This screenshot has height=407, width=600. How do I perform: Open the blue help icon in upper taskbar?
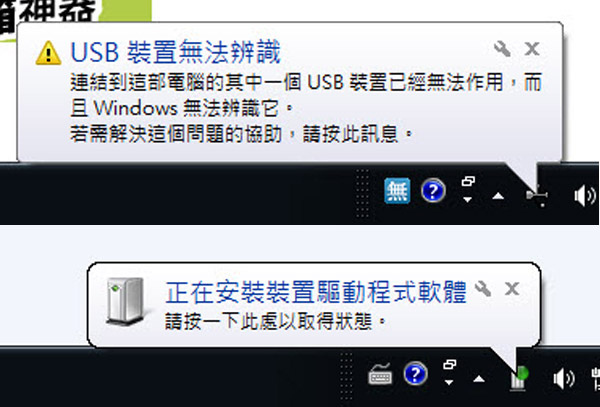[433, 190]
